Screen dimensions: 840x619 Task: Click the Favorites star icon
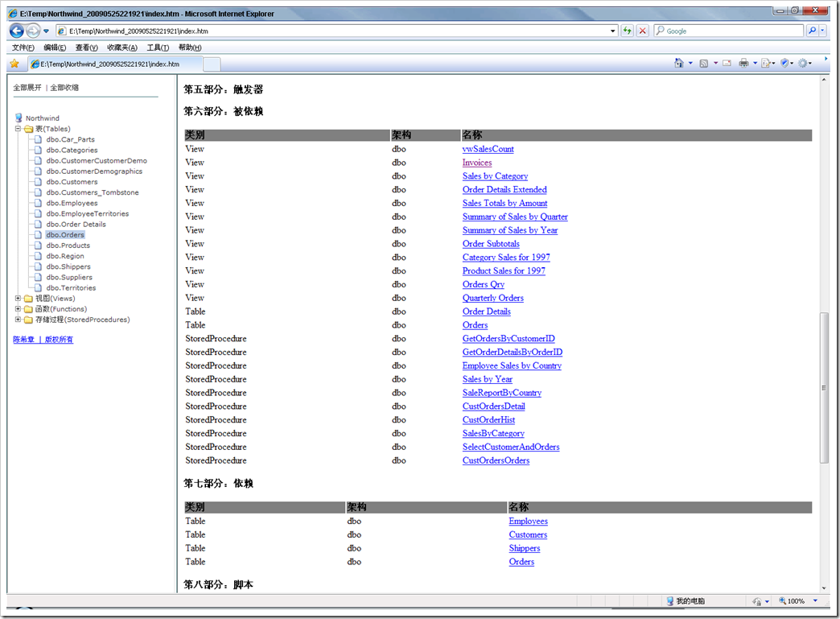coord(14,64)
